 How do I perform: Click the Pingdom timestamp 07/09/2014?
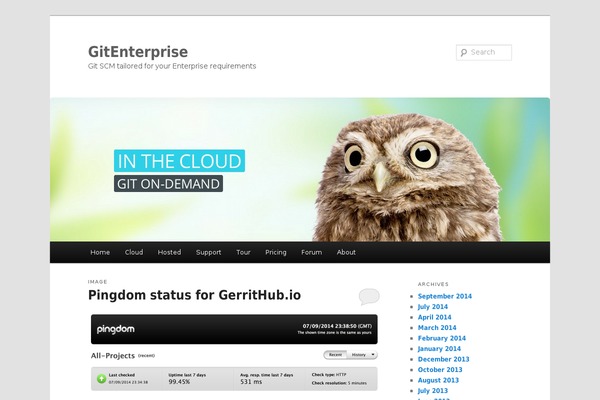[337, 326]
